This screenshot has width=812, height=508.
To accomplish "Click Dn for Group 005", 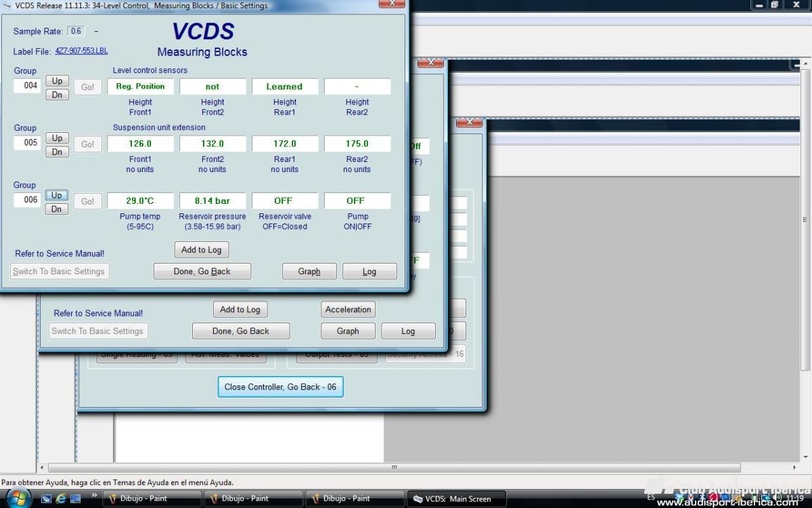I will (x=58, y=152).
